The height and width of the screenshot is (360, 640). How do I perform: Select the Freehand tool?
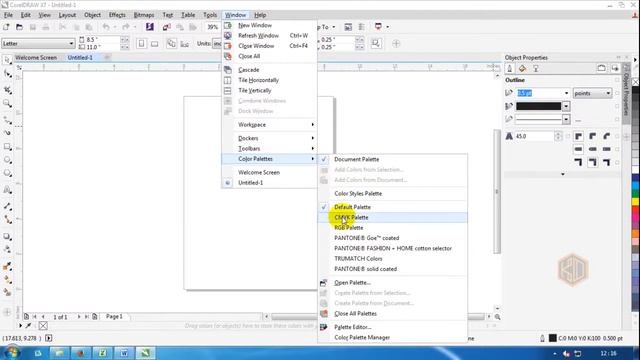pos(7,120)
